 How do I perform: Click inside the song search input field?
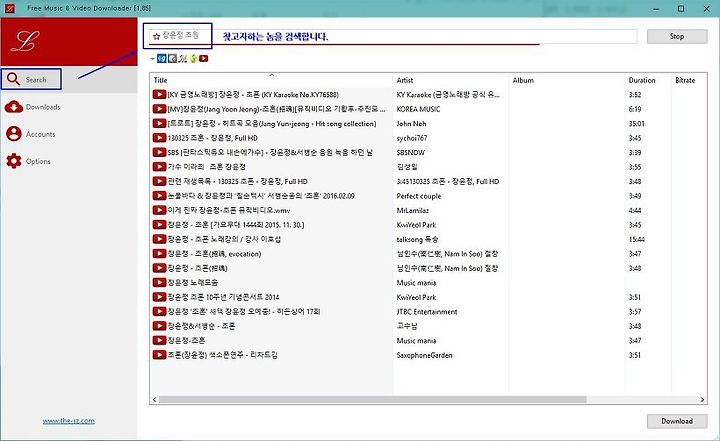point(395,36)
